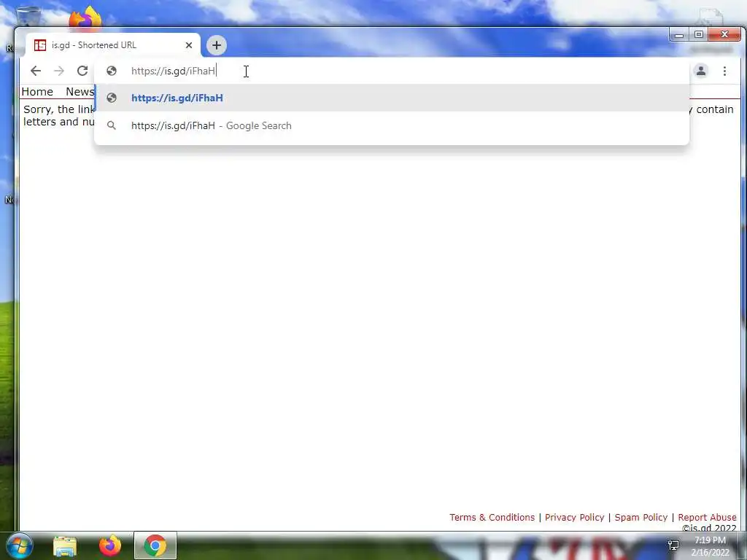Select the Firefox desktop shortcut icon
The width and height of the screenshot is (747, 560).
86,18
